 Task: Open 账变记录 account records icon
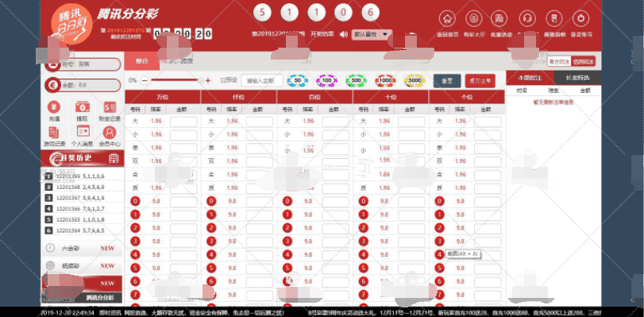(110, 107)
